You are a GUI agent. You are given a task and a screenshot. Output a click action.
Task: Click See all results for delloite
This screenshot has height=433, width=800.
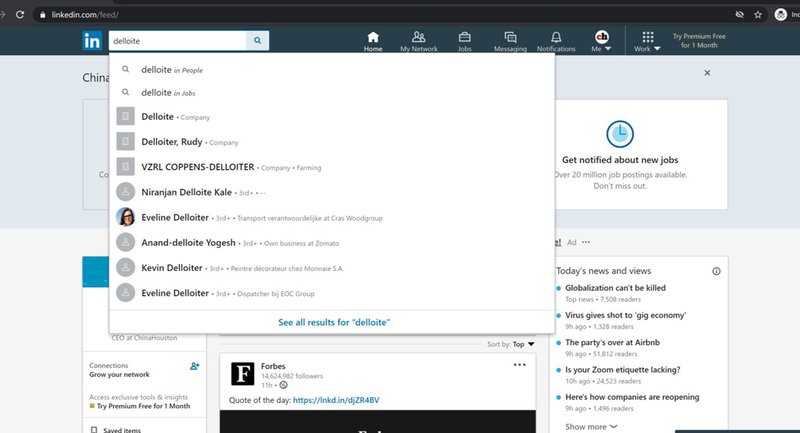pyautogui.click(x=334, y=322)
